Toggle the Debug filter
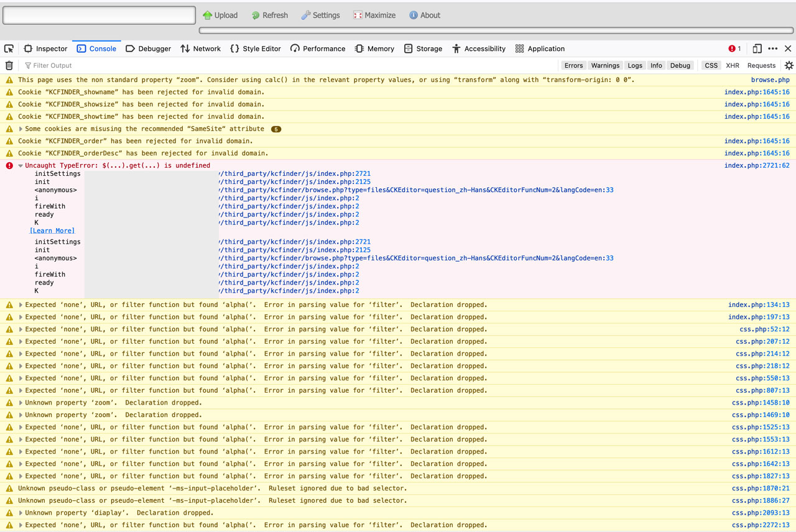 680,65
